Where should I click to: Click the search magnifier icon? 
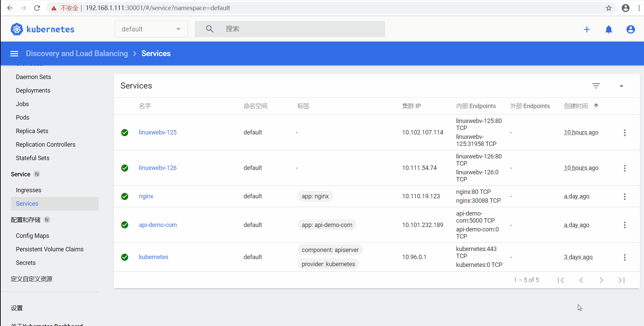tap(209, 29)
